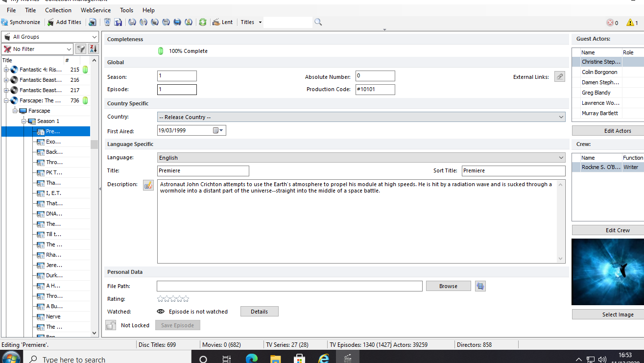644x363 pixels.
Task: Click the film icon next to Browse
Action: point(480,286)
